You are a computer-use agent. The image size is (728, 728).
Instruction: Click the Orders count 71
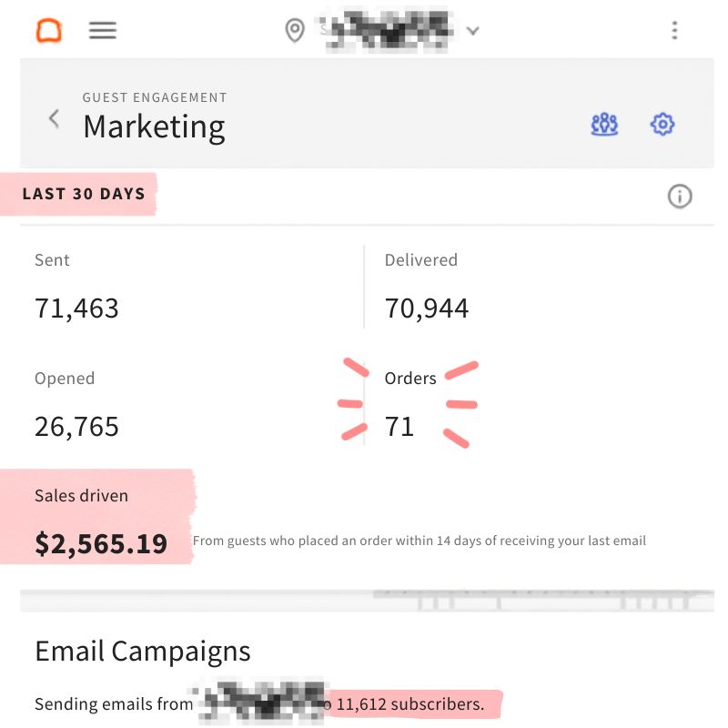pos(399,427)
